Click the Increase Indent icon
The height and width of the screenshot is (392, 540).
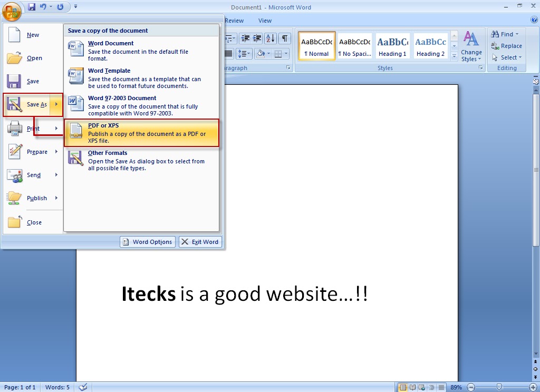(x=257, y=38)
